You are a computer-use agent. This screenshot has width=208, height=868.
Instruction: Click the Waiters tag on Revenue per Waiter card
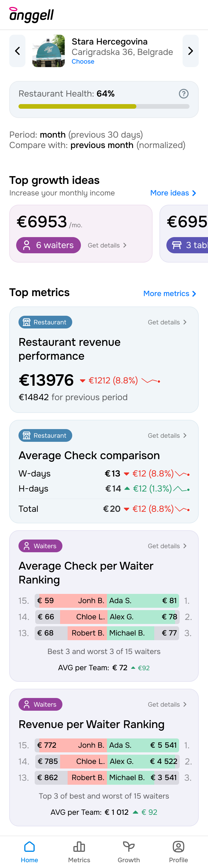click(x=40, y=704)
